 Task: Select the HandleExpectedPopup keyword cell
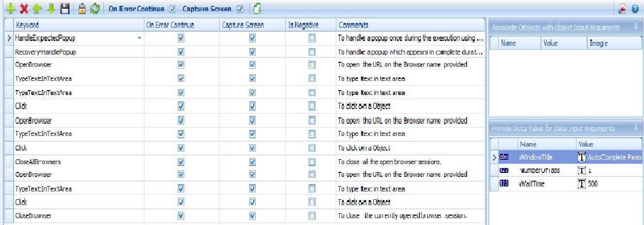pyautogui.click(x=78, y=38)
